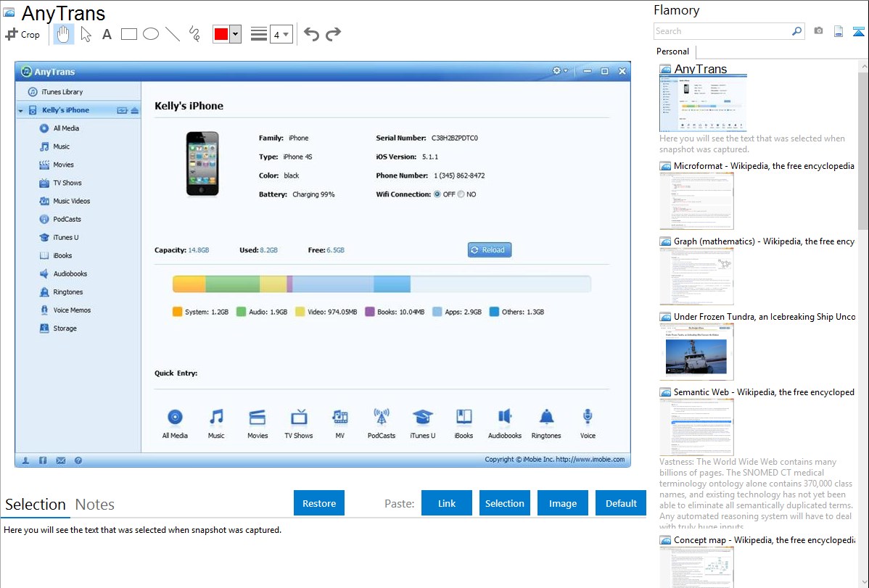Screen dimensions: 869x588
Task: Click the line thickness icon
Action: click(x=259, y=34)
